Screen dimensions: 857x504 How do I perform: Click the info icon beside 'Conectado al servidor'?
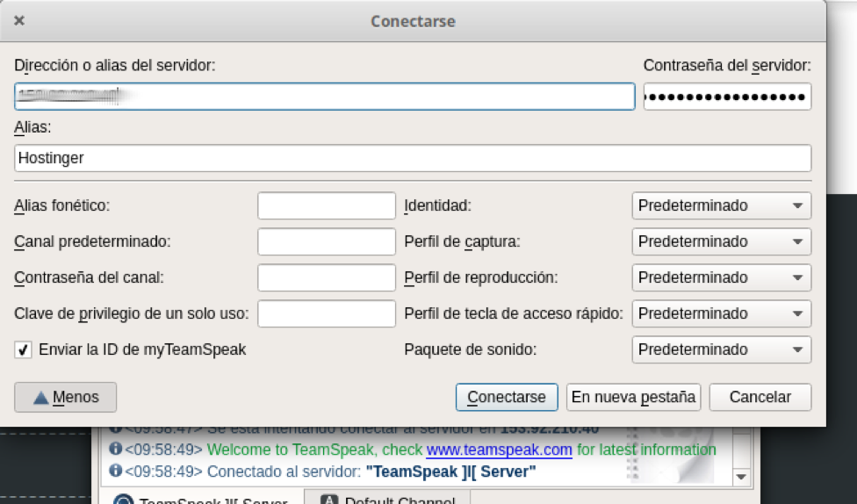pyautogui.click(x=114, y=471)
